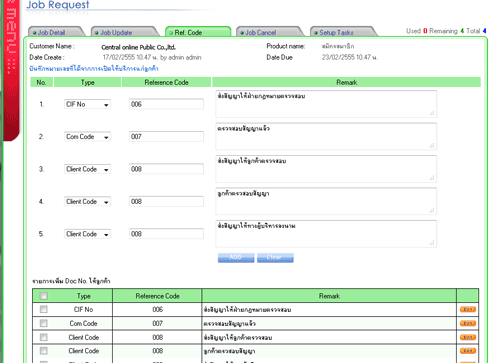Image resolution: width=500 pixels, height=363 pixels.
Task: Click the remark text area in row 5
Action: click(x=326, y=233)
